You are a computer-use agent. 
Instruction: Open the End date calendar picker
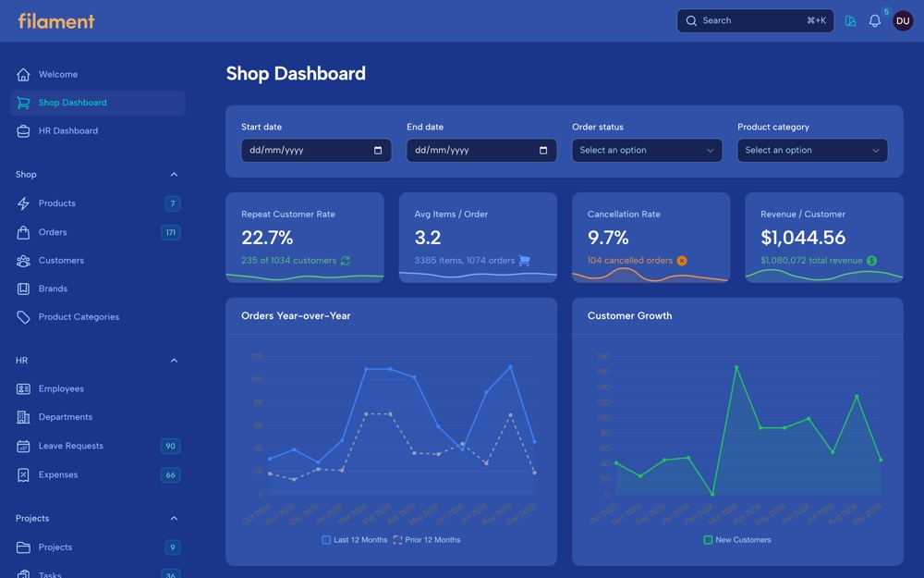(x=543, y=151)
